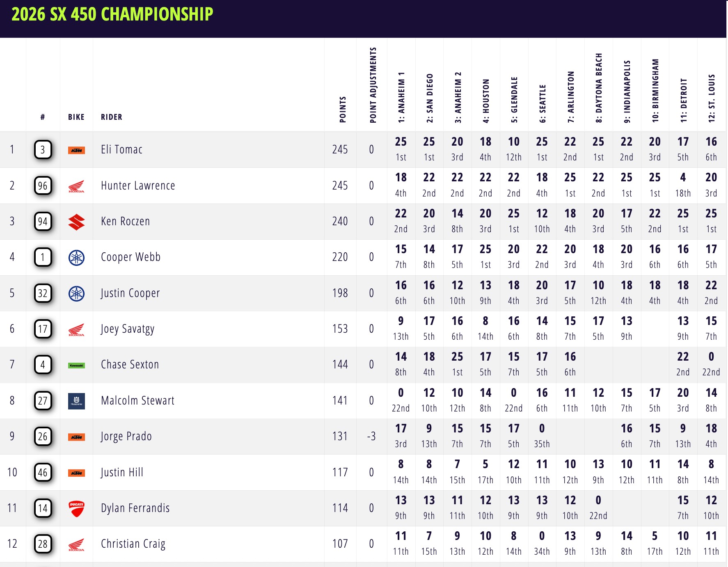This screenshot has height=567, width=728.
Task: Click the RIDER column header
Action: coord(112,117)
